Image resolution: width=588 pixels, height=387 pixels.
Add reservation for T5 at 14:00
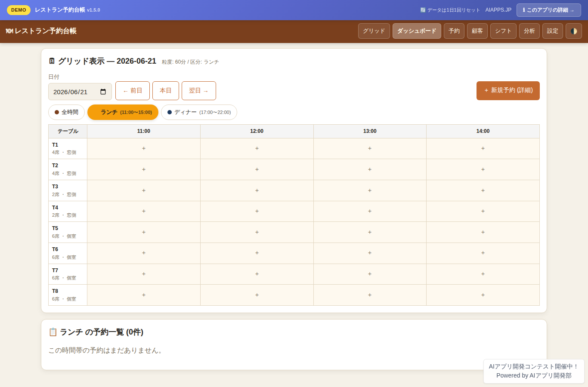[x=483, y=232]
